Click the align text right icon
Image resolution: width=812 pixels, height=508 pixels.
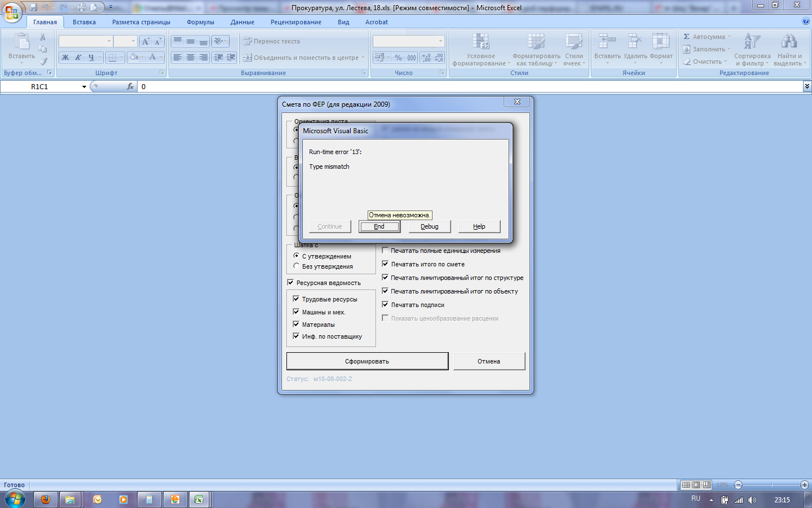point(203,58)
